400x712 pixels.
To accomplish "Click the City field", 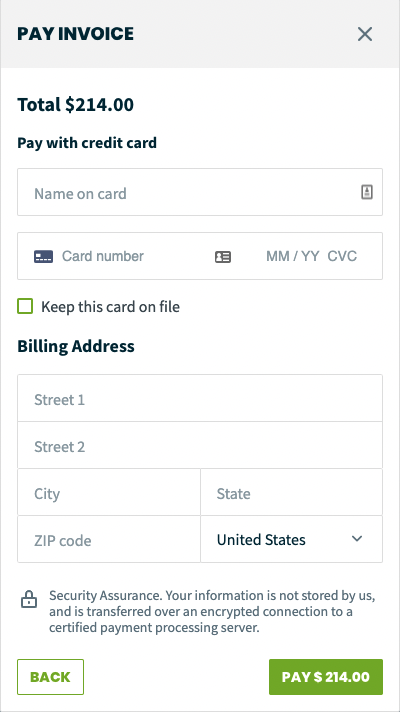I will [x=109, y=493].
